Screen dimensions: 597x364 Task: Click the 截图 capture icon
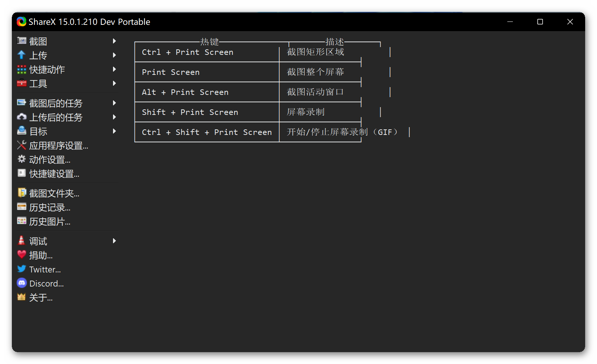pyautogui.click(x=22, y=41)
